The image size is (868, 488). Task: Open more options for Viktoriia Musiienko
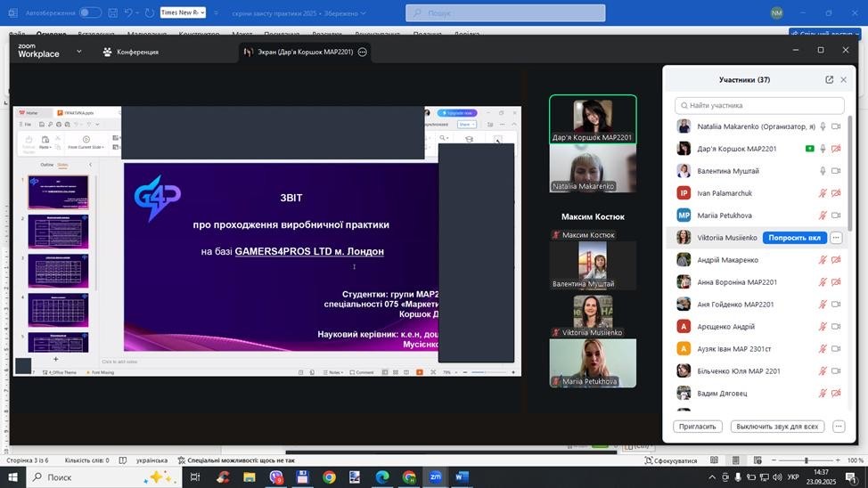[x=836, y=238]
